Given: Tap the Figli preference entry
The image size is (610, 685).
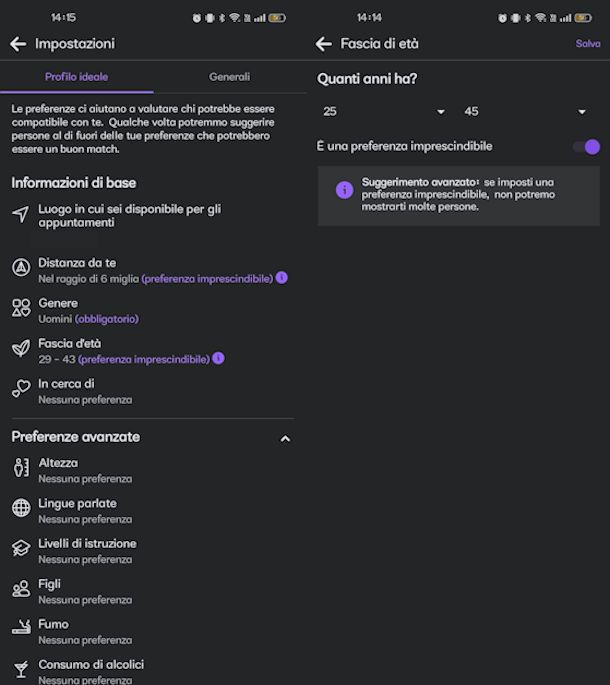Looking at the screenshot, I should coord(153,592).
